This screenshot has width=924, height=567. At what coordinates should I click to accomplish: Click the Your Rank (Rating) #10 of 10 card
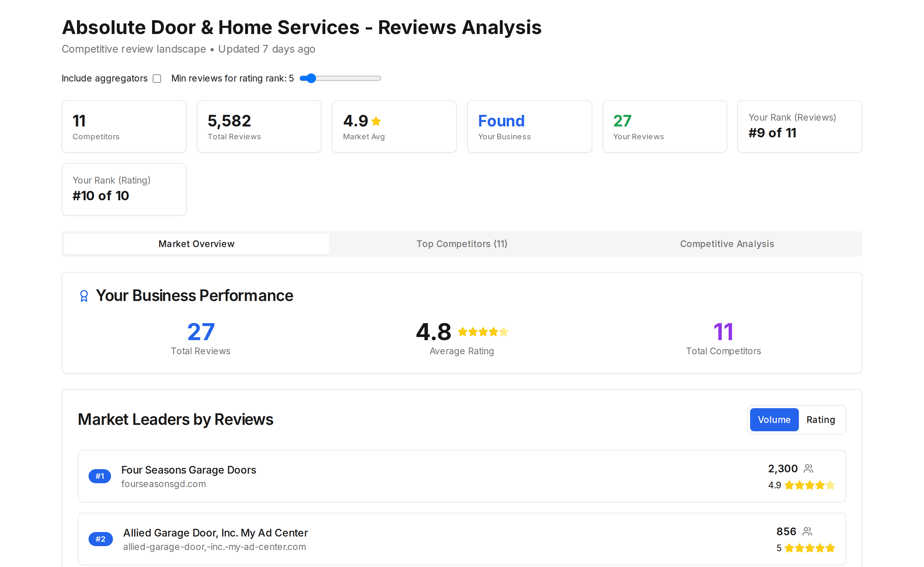coord(124,189)
